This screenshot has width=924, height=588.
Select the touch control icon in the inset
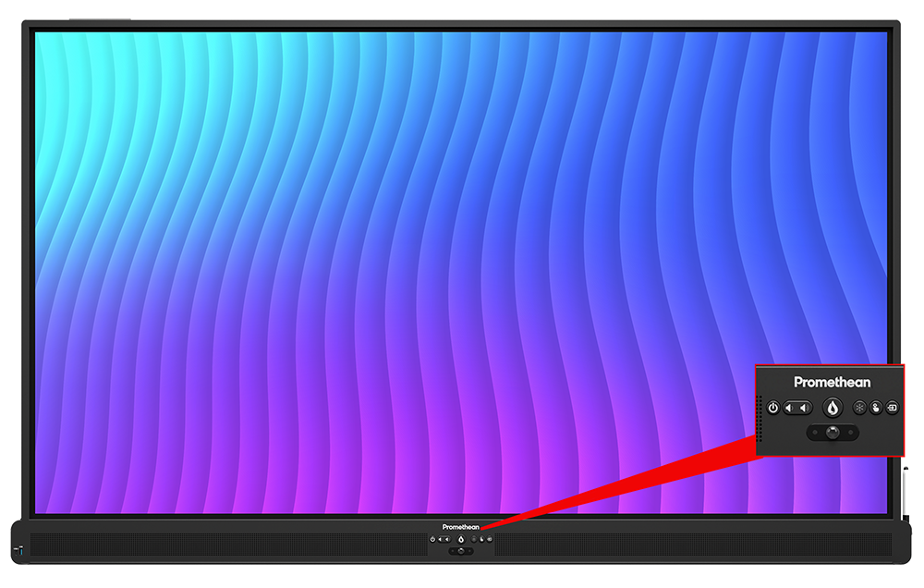876,406
